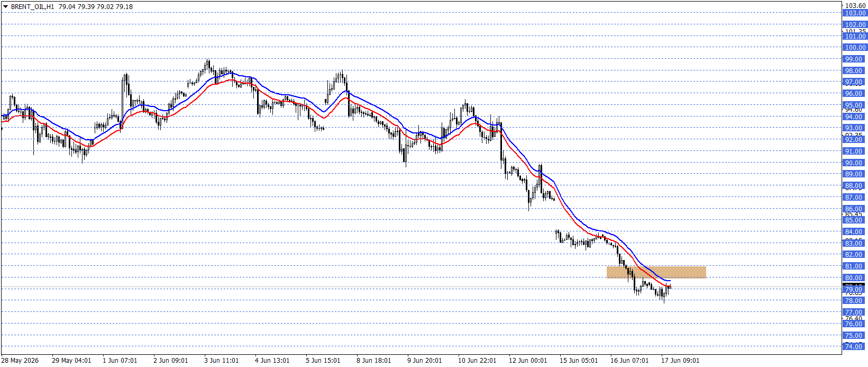Click the chart title dropdown triangle
Screen dimensions: 868x367
click(6, 7)
